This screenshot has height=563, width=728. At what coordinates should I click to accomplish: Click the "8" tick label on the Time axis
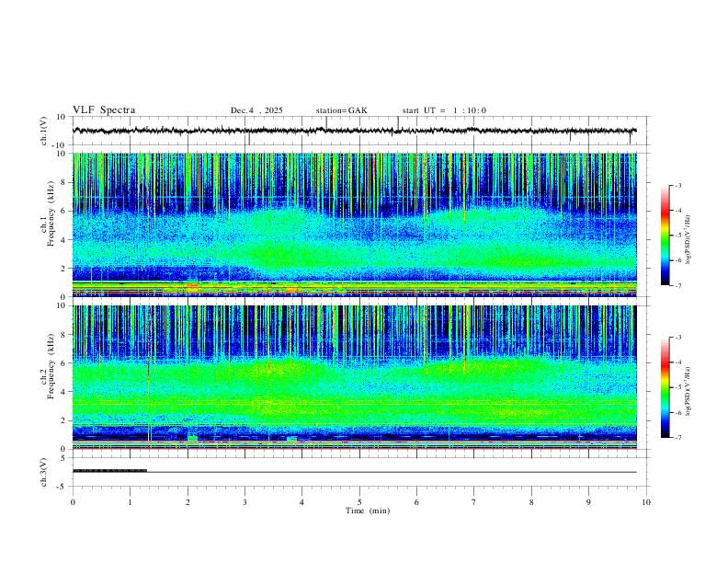[x=531, y=502]
